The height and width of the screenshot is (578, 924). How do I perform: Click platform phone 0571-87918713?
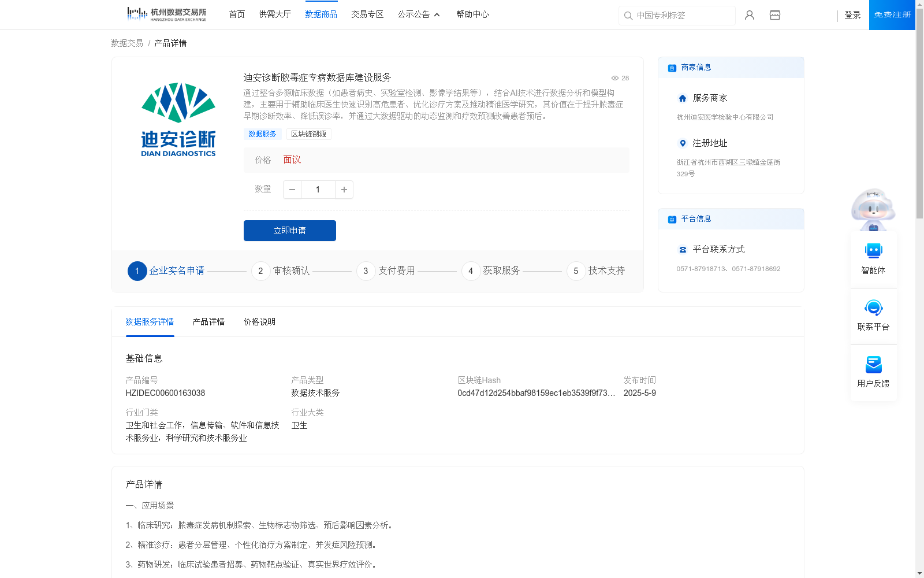point(702,269)
